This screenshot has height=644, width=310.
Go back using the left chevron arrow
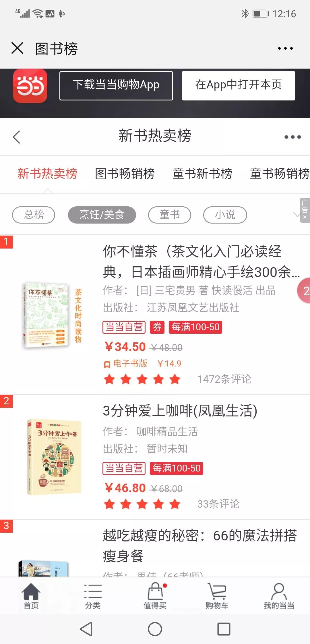[17, 137]
